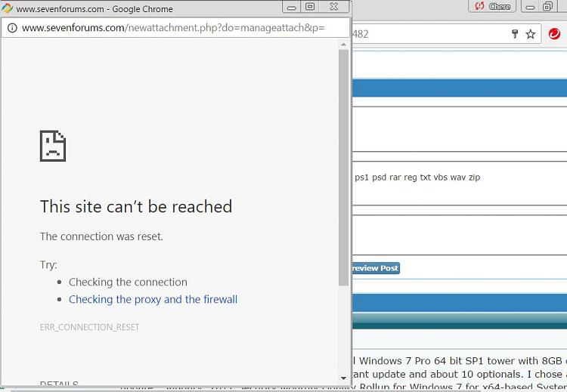Click the file extensions text 'ps1 psd rar reg'
This screenshot has width=567, height=392.
[386, 177]
